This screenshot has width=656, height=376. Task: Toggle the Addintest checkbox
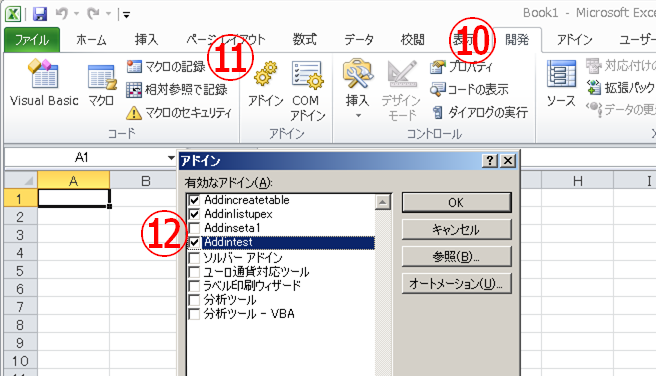tap(194, 243)
